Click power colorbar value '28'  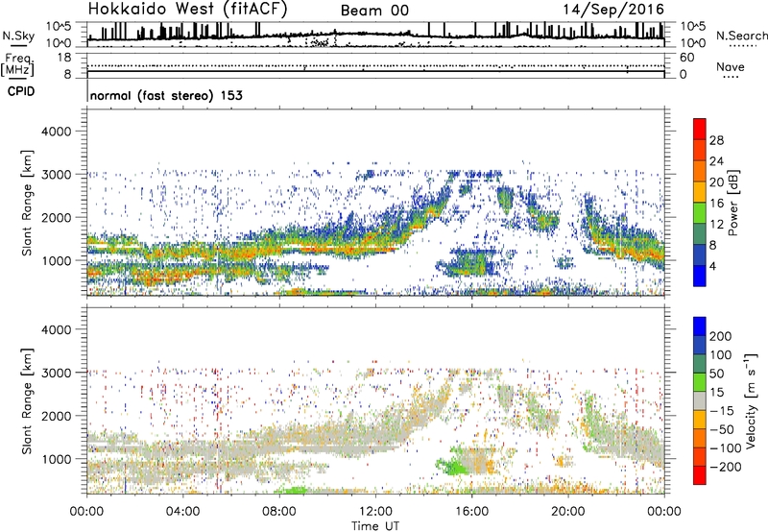pos(716,140)
